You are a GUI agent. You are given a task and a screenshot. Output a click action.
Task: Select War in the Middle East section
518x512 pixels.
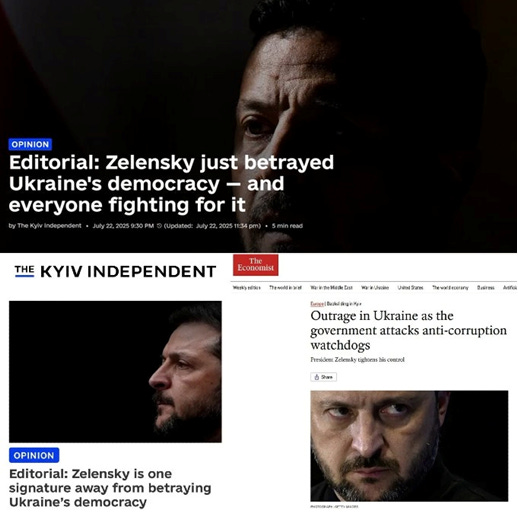point(331,287)
